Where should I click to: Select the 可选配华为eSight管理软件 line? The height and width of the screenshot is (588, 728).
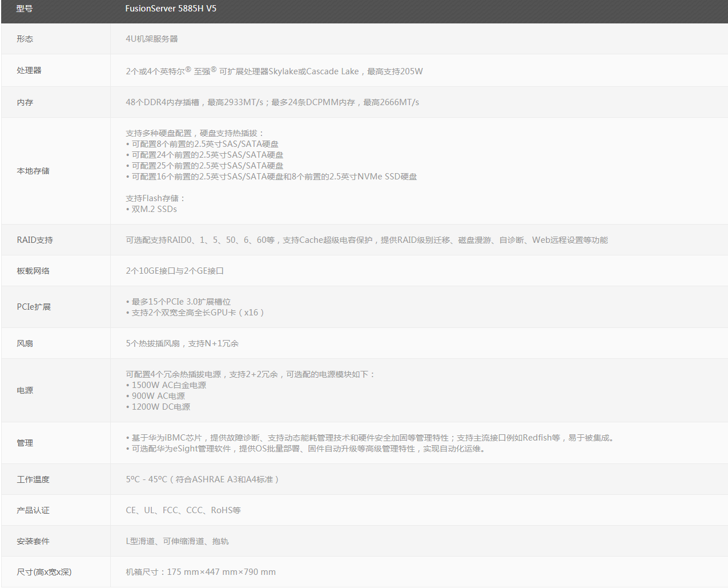tap(306, 449)
